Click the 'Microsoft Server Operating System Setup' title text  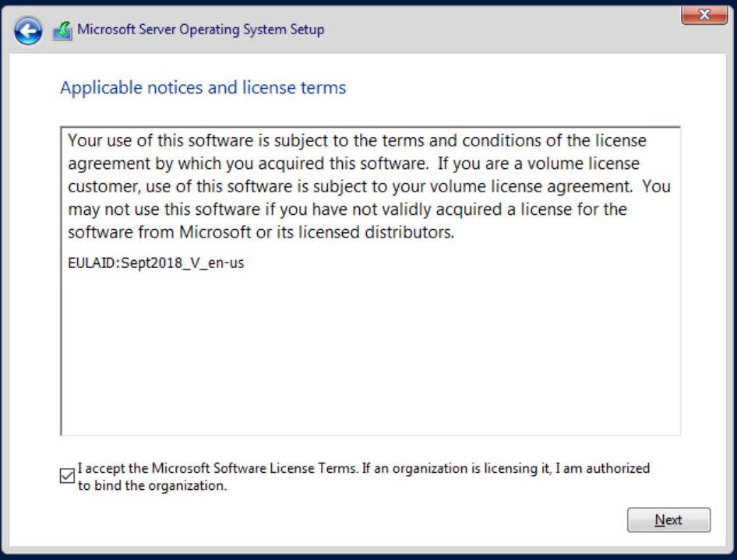pos(200,30)
